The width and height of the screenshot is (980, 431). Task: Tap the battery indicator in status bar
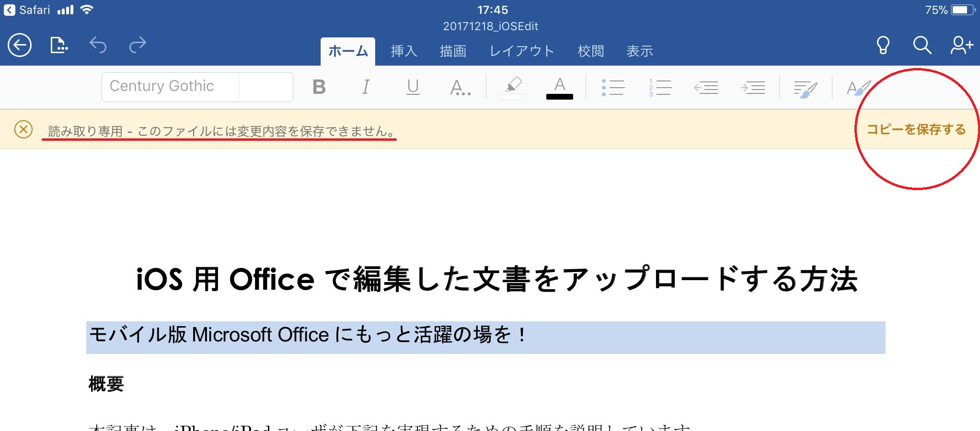[963, 10]
